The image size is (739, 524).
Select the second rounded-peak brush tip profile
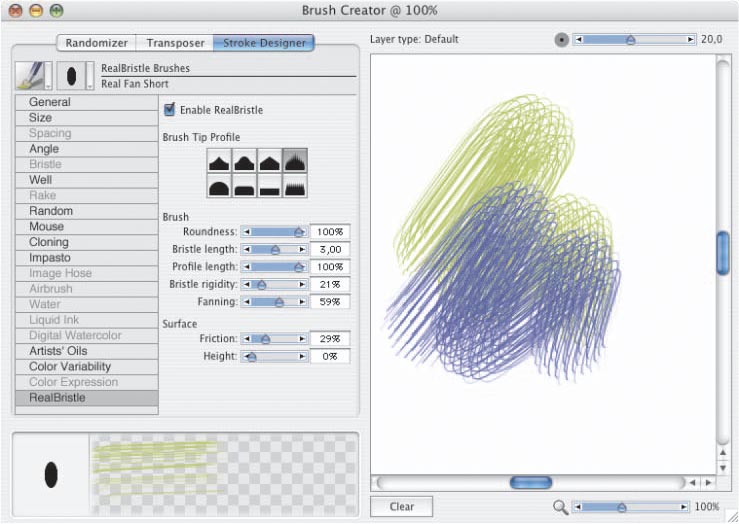(x=244, y=160)
